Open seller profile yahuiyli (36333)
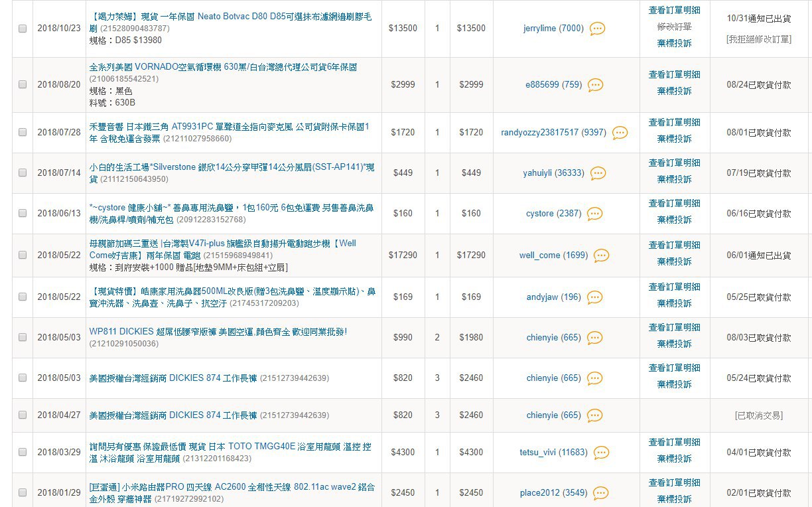This screenshot has height=507, width=812. coord(553,173)
